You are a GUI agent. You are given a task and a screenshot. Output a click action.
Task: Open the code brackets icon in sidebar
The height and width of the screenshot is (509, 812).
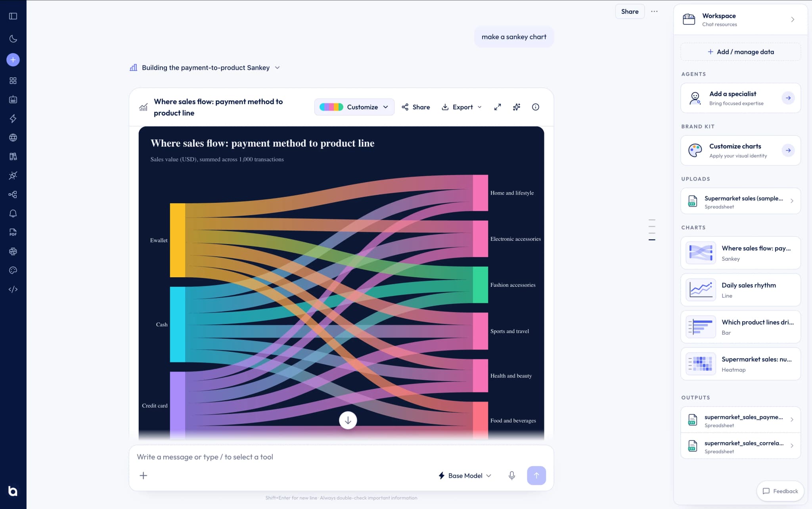[13, 290]
